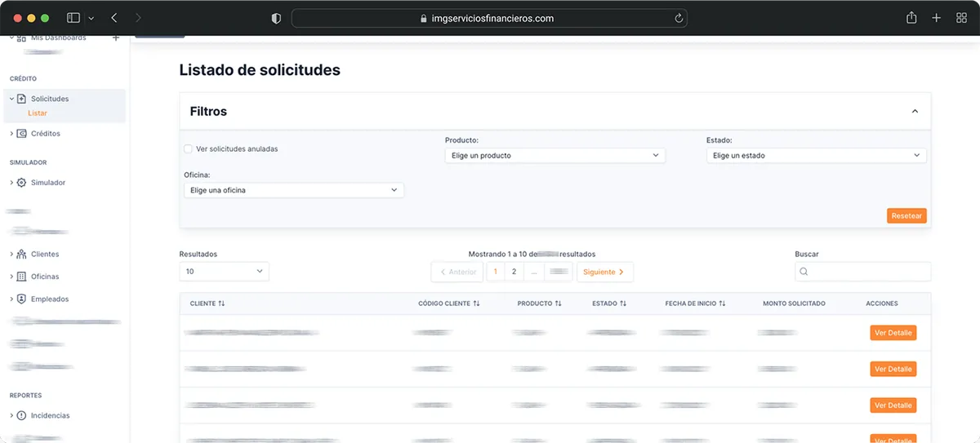Screen dimensions: 980x443
Task: Select Listar under Solicitudes
Action: 38,113
